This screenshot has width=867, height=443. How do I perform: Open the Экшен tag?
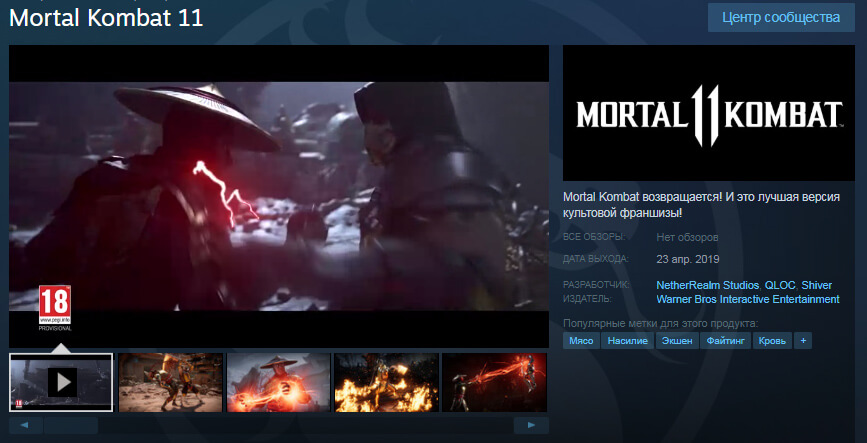(677, 341)
